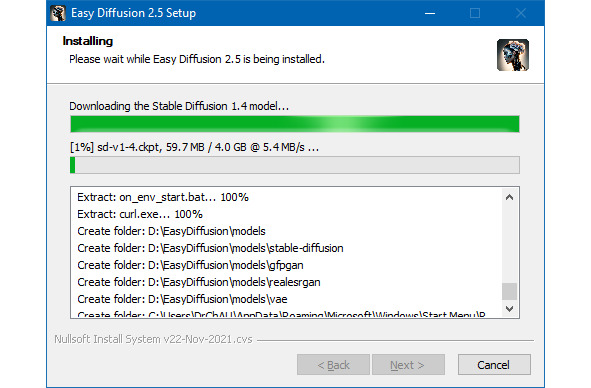591x388 pixels.
Task: Select the models\realesrgan folder log entry
Action: [199, 282]
